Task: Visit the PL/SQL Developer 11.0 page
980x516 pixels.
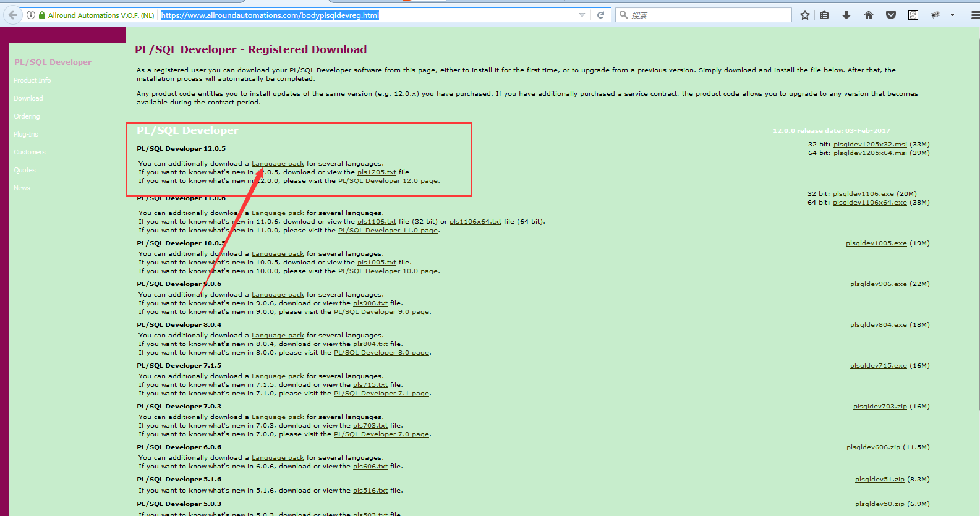Action: coord(388,231)
